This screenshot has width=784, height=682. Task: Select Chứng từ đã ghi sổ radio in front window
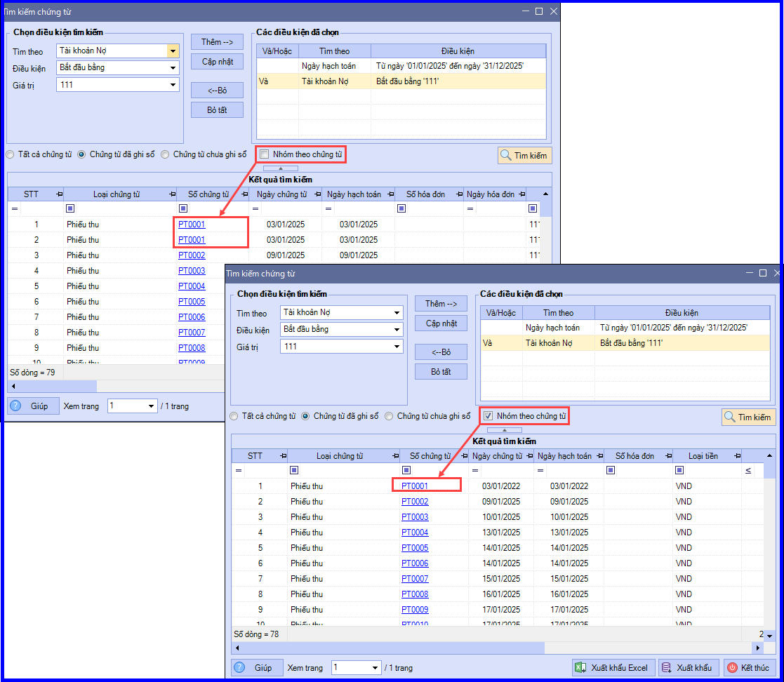pyautogui.click(x=305, y=416)
